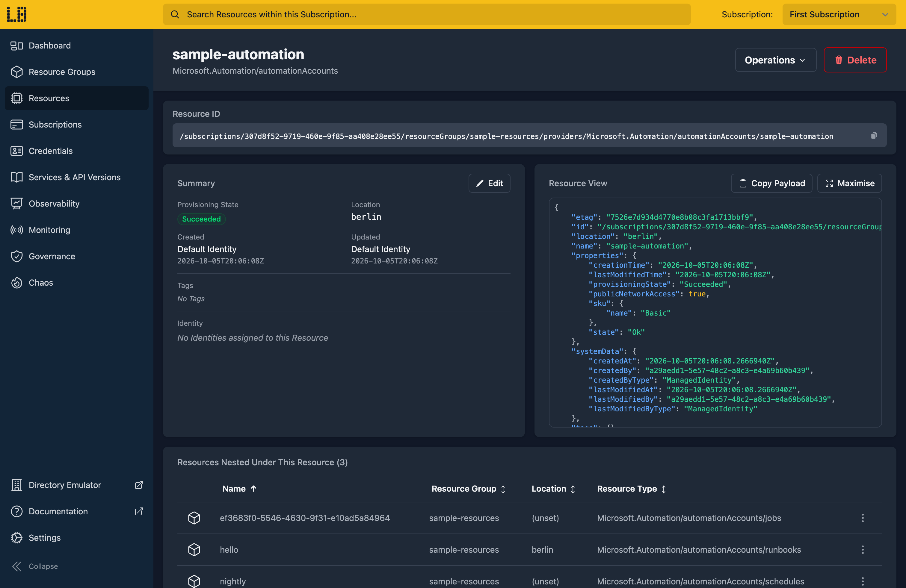Expand the Operations dropdown

point(775,60)
